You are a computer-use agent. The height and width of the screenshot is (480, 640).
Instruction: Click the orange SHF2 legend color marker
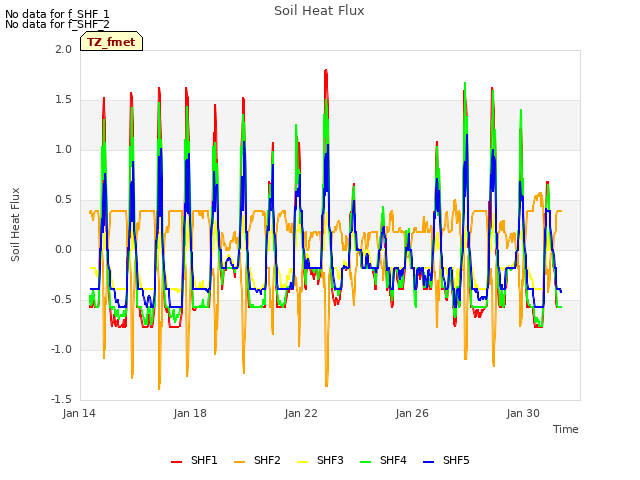tap(240, 462)
